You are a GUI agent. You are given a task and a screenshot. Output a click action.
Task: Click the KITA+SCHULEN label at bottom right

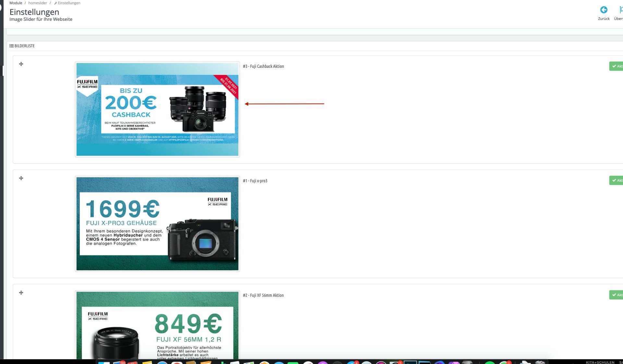coord(600,362)
